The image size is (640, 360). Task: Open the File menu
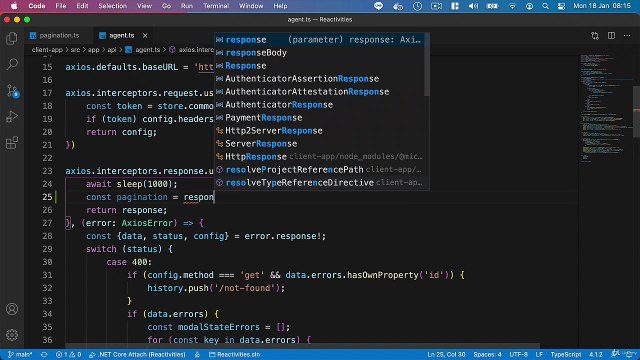coord(61,6)
